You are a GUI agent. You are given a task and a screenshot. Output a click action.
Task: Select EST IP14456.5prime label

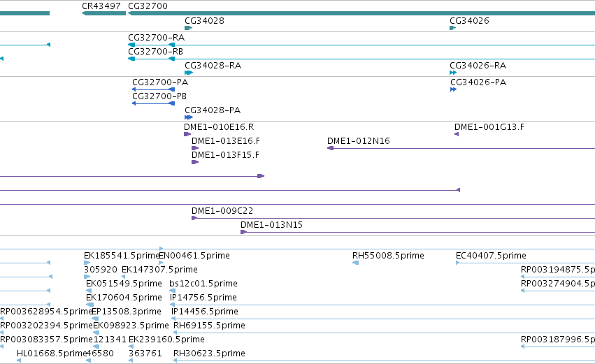pos(205,312)
